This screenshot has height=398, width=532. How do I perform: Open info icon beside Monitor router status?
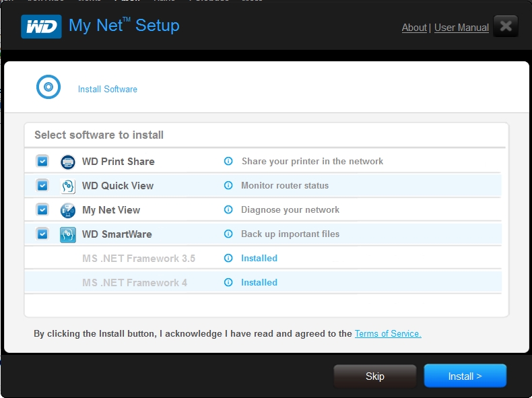coord(228,185)
